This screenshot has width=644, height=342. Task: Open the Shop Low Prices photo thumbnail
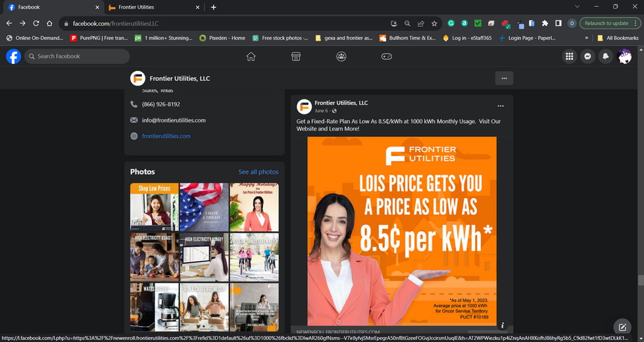click(155, 207)
